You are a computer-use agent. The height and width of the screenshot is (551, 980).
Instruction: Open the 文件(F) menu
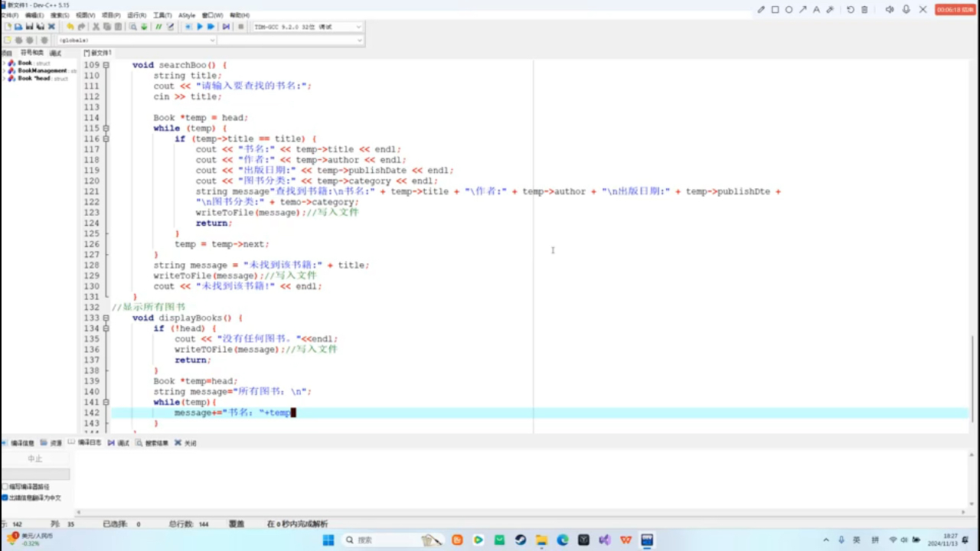[9, 15]
